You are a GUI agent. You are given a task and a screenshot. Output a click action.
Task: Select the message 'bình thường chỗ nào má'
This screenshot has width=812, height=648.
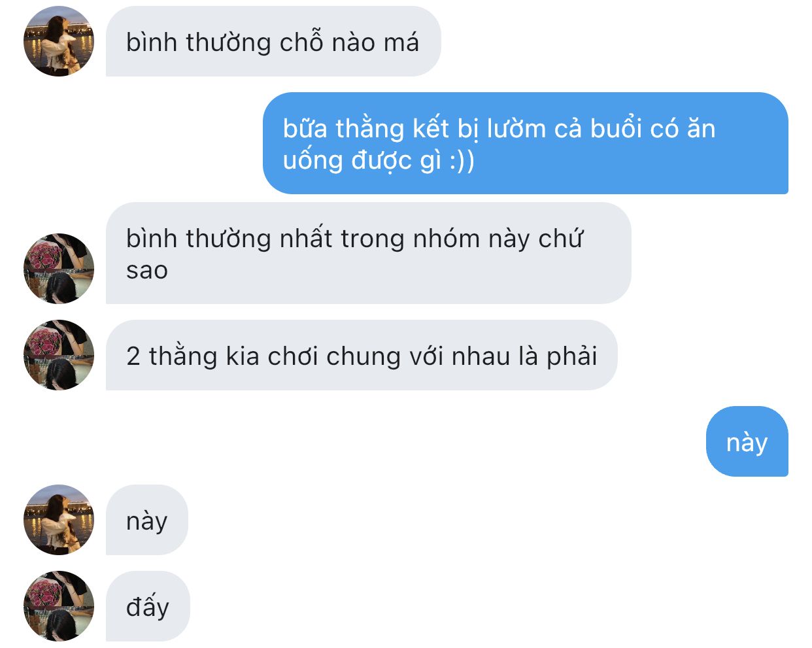click(x=273, y=42)
